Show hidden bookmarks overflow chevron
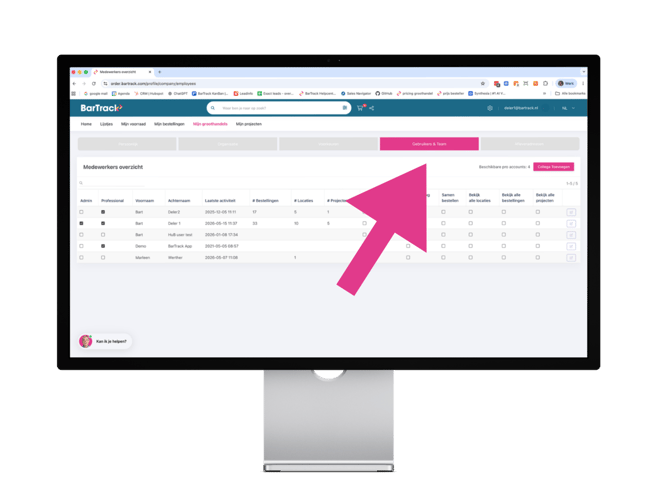Screen dimensions: 670x502 544,93
